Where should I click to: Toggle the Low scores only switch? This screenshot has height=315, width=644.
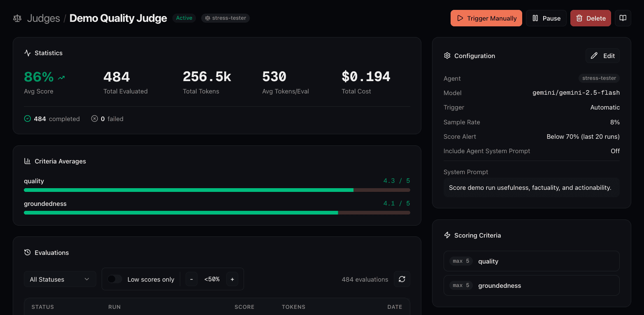(115, 279)
